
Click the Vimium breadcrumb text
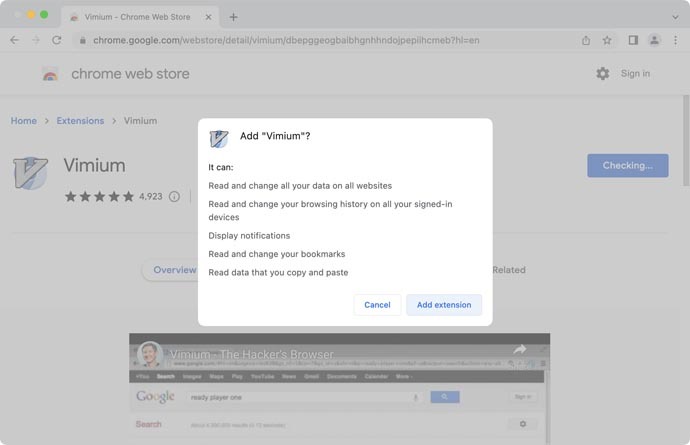click(x=140, y=121)
